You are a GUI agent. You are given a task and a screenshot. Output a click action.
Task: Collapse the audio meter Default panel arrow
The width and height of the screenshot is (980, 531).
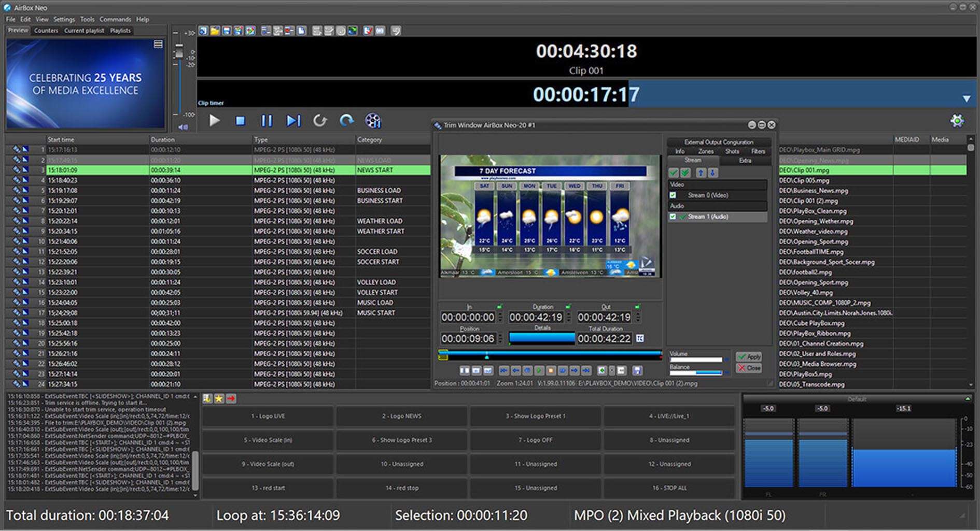[x=967, y=399]
